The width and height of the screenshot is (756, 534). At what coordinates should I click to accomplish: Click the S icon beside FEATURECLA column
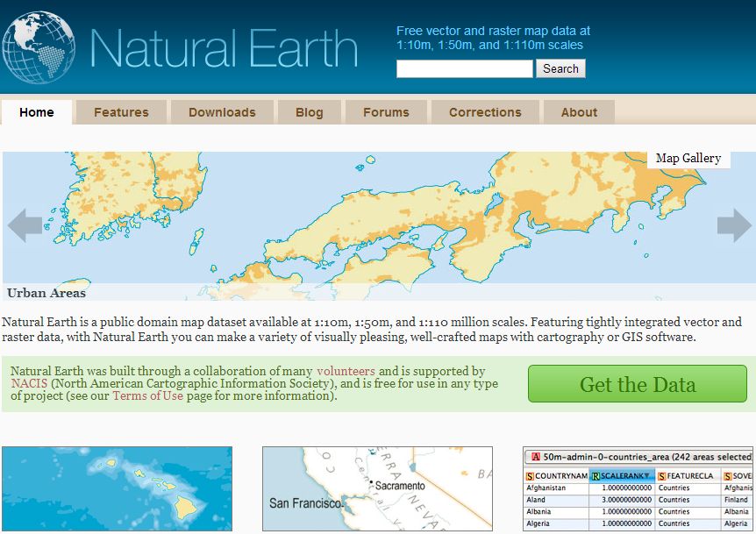[x=662, y=476]
